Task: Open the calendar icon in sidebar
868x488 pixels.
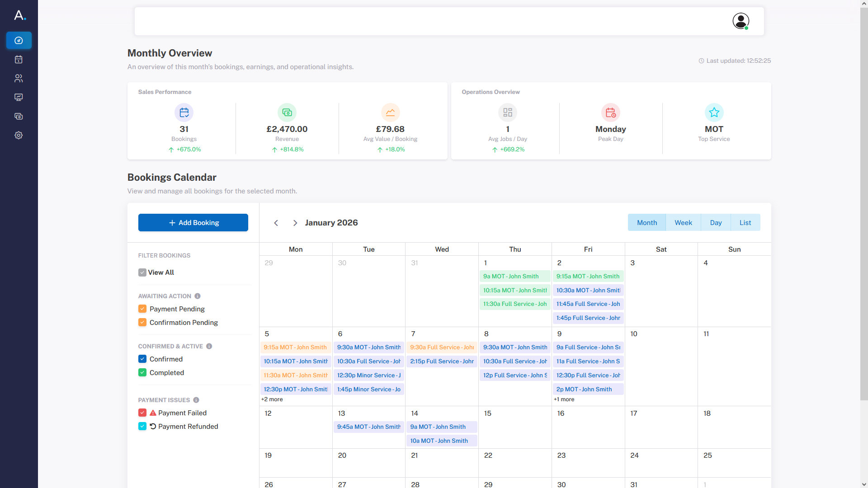Action: point(19,60)
